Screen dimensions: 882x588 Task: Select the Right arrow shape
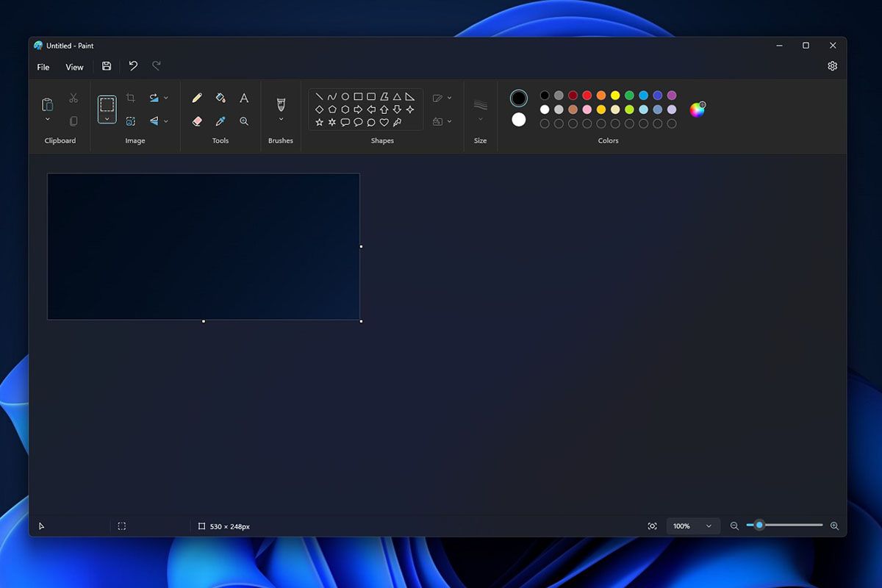[358, 110]
